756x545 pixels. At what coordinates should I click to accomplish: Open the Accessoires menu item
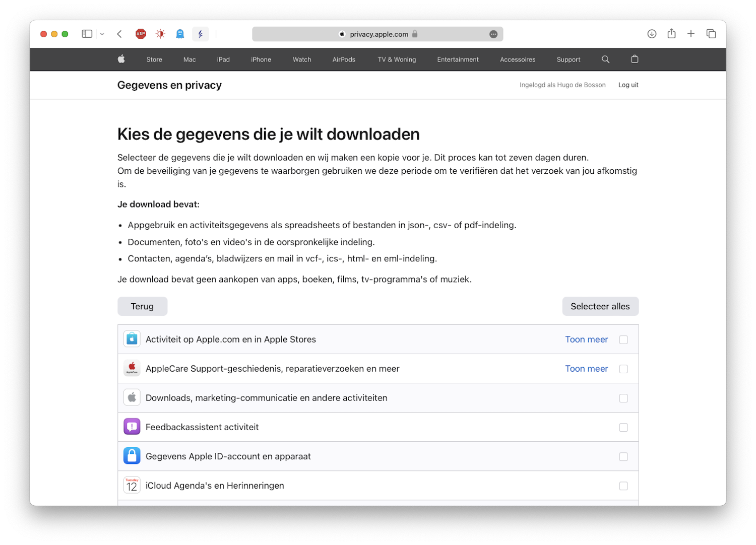518,59
